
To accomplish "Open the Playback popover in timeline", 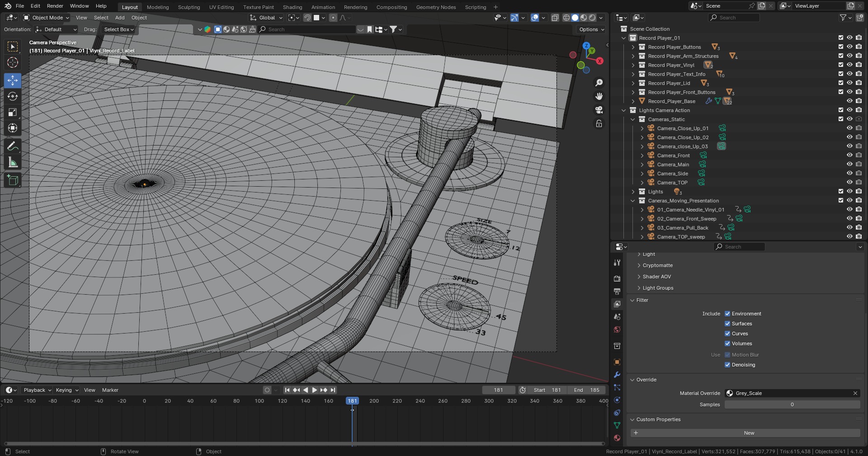I will (x=38, y=390).
